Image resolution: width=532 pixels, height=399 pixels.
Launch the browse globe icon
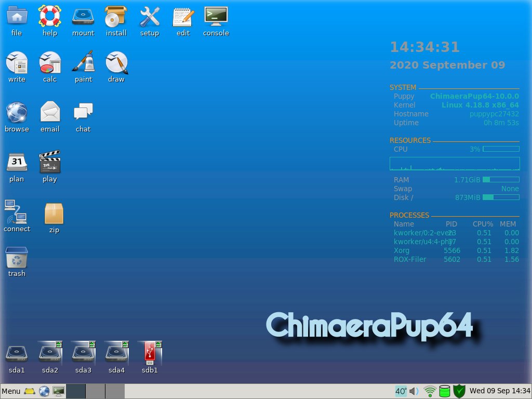coord(17,112)
